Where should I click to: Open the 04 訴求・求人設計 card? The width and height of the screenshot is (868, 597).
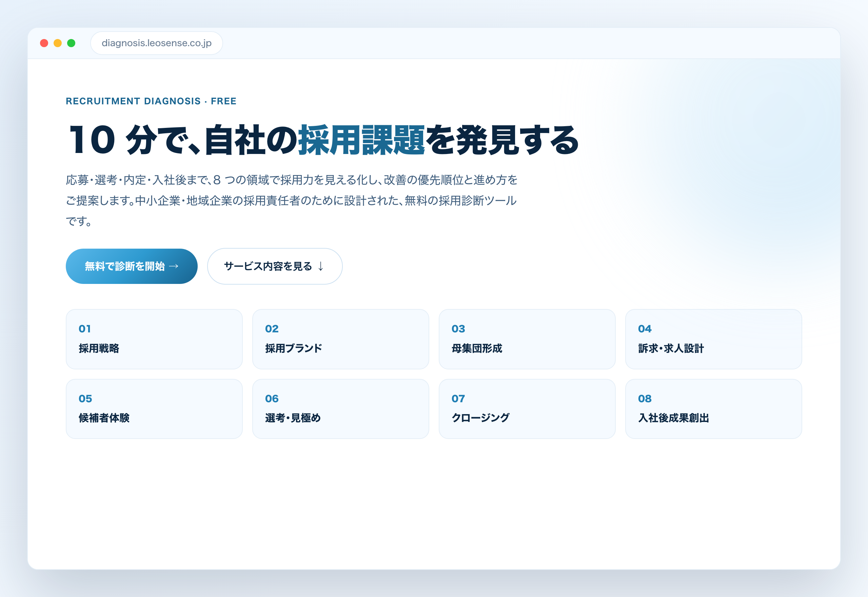point(714,339)
